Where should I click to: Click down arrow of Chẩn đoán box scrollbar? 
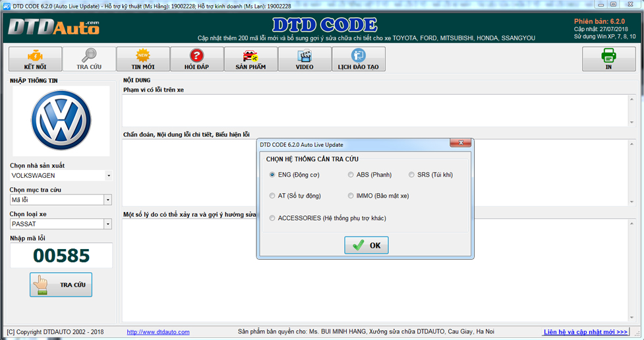[x=631, y=202]
